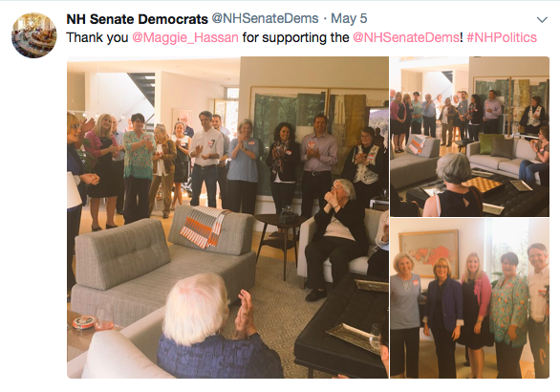This screenshot has width=560, height=392.
Task: Open the circular senate chamber profile picture
Action: pos(34,35)
